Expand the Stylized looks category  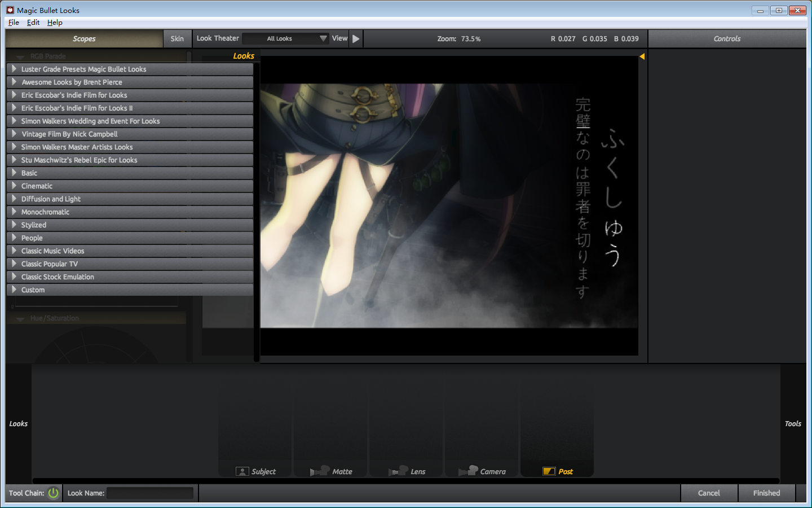coord(130,225)
